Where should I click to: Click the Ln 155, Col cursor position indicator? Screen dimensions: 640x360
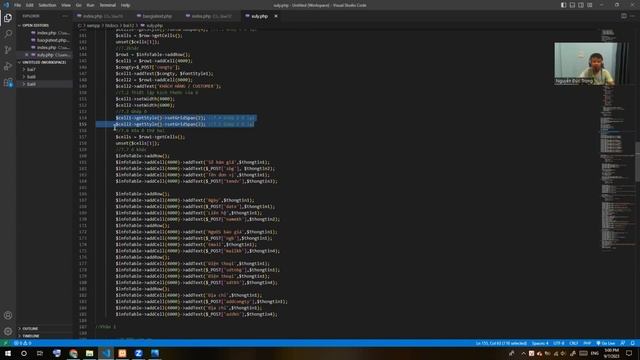pyautogui.click(x=501, y=343)
